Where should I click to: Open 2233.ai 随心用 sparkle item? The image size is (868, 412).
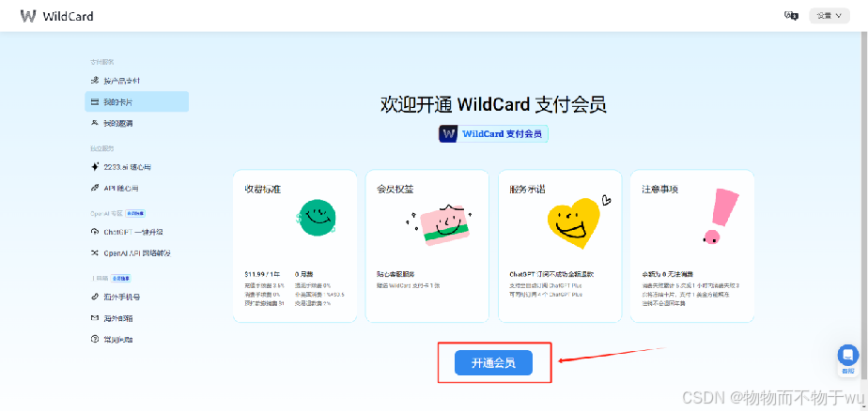pyautogui.click(x=95, y=166)
